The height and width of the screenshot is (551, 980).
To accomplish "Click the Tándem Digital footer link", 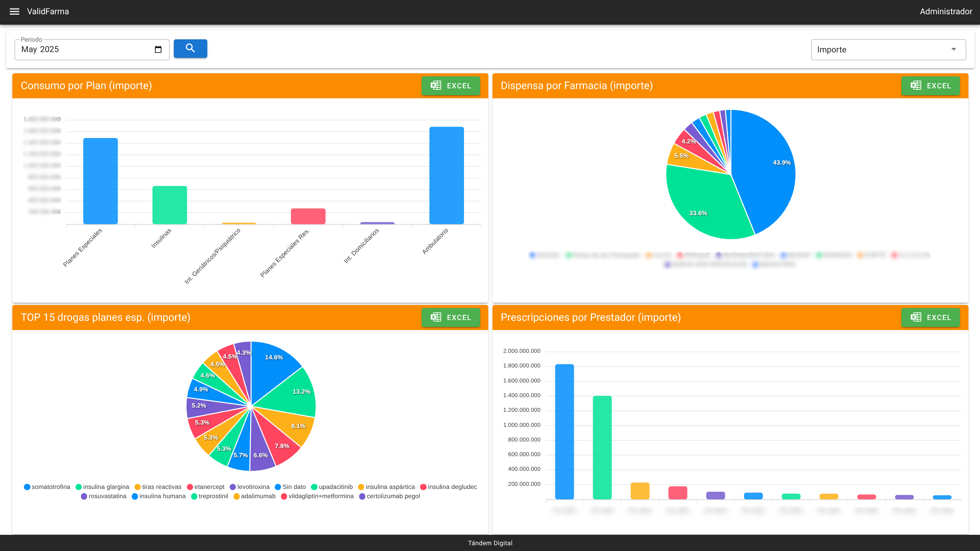I will (x=490, y=543).
